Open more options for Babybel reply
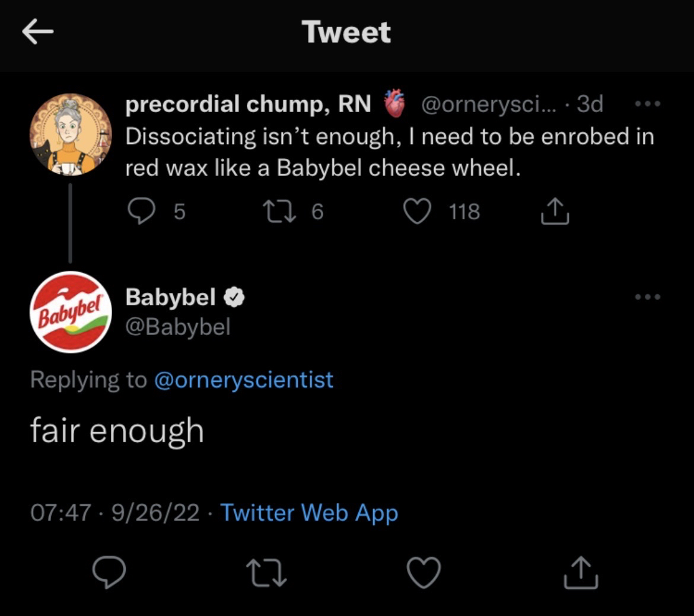Screen dimensions: 694x616 tap(648, 296)
